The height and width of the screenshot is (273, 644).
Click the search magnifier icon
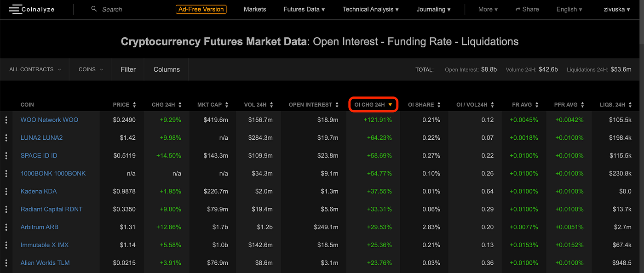click(x=94, y=9)
